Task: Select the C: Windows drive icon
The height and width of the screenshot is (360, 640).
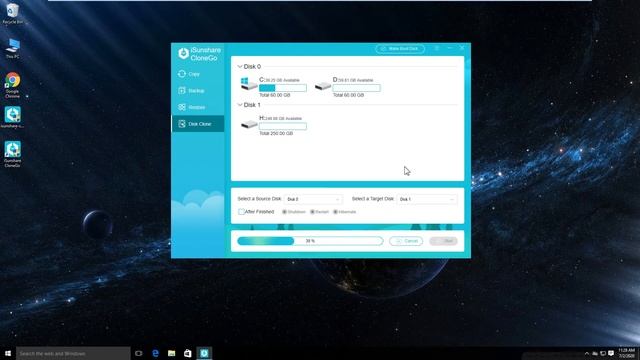Action: [x=249, y=84]
